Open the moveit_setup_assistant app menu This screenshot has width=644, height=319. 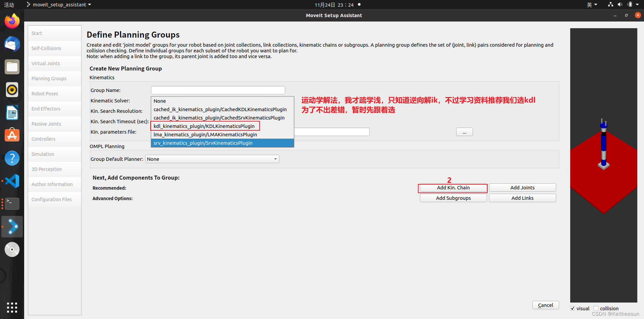pos(59,5)
